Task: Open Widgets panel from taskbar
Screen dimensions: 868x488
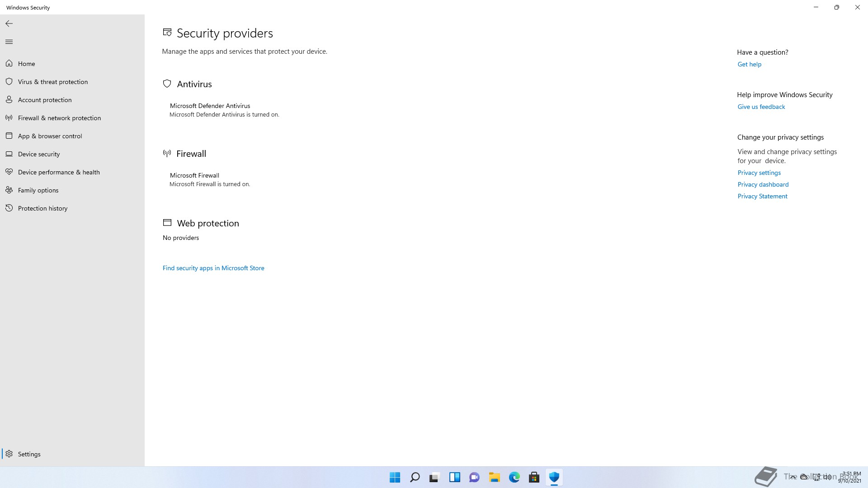Action: pyautogui.click(x=454, y=477)
